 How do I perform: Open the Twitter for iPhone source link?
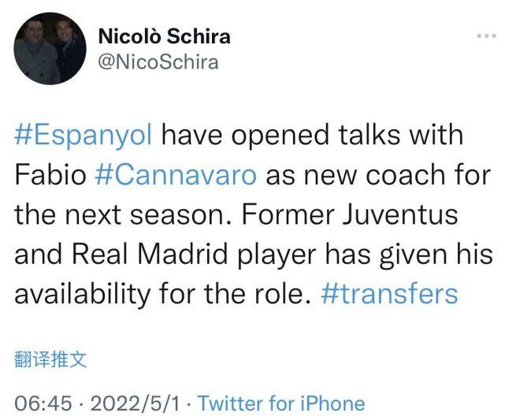(x=281, y=404)
